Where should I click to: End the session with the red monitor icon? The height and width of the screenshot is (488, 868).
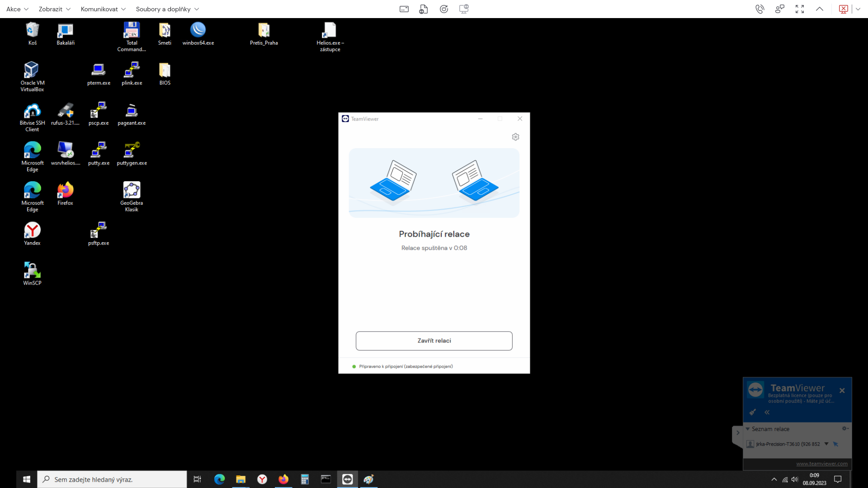tap(843, 9)
